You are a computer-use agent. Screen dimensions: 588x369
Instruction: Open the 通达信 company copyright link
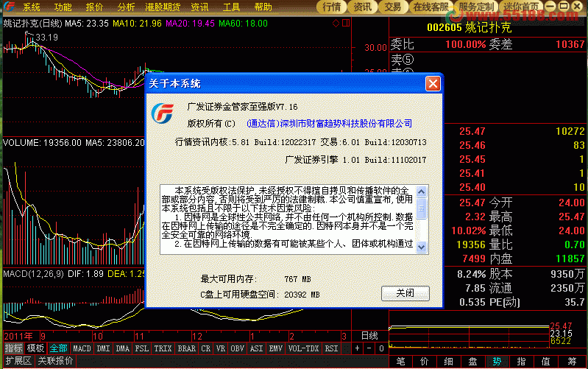point(329,124)
